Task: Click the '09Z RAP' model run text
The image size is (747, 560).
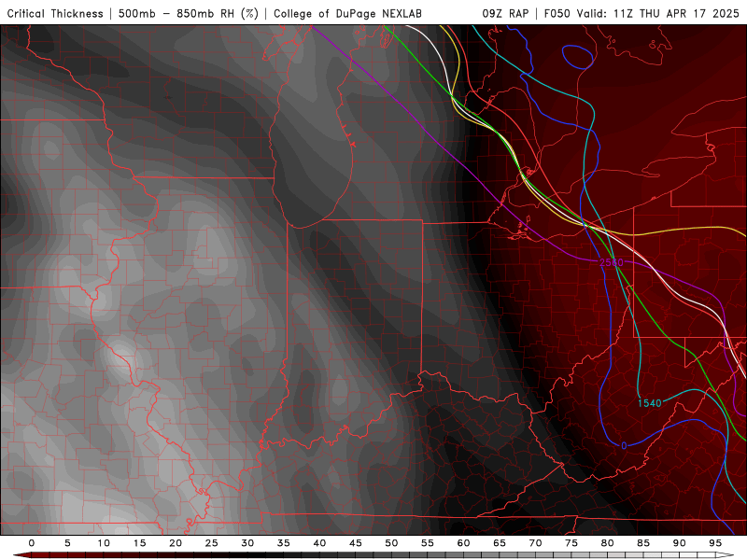Action: point(505,13)
